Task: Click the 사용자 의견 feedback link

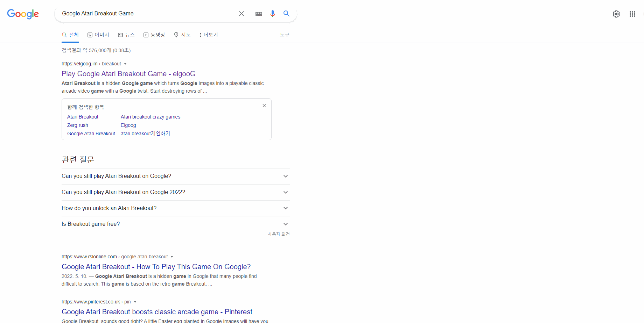Action: click(279, 234)
